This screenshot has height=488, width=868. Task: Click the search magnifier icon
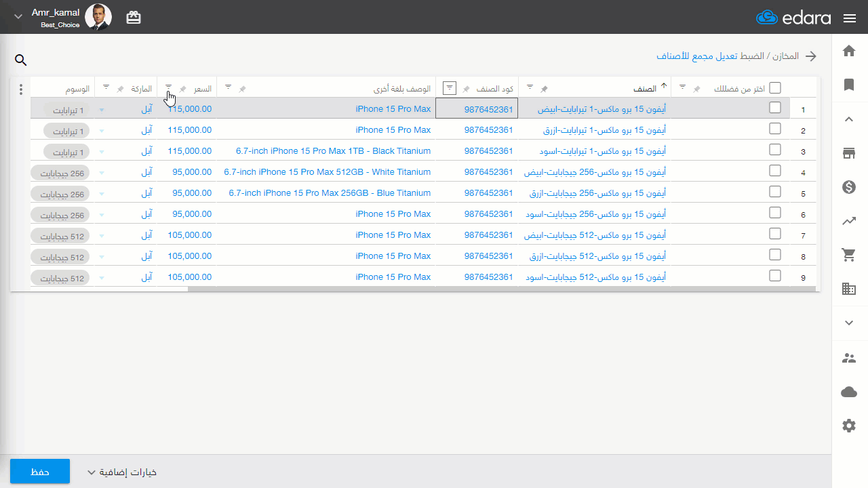(x=21, y=60)
